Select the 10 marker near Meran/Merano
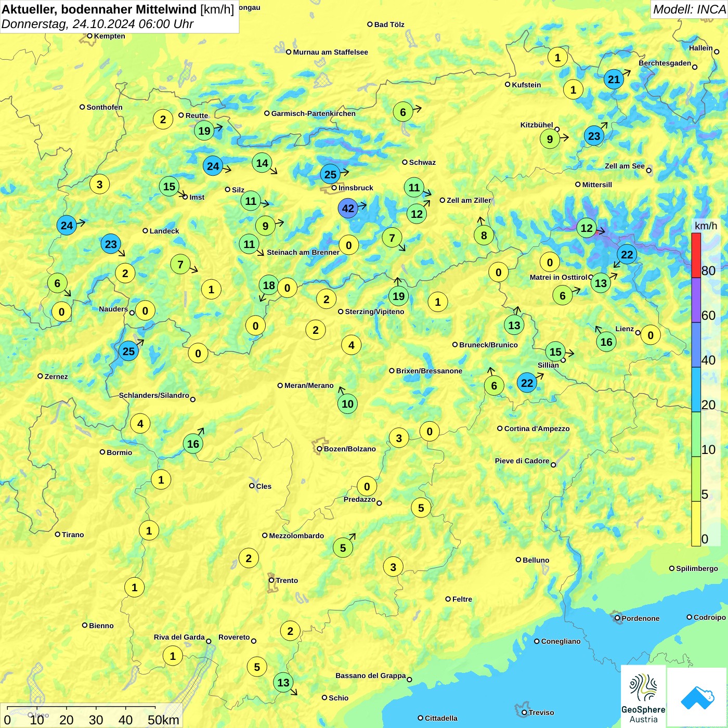 click(x=347, y=404)
